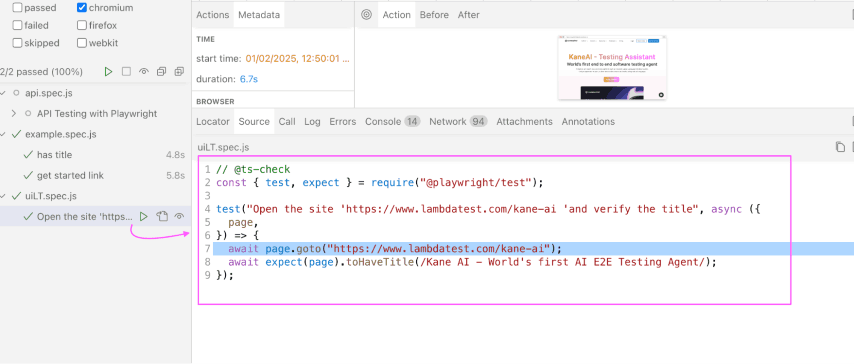Check the webkit project checkbox
Image resolution: width=854 pixels, height=364 pixels.
point(82,43)
